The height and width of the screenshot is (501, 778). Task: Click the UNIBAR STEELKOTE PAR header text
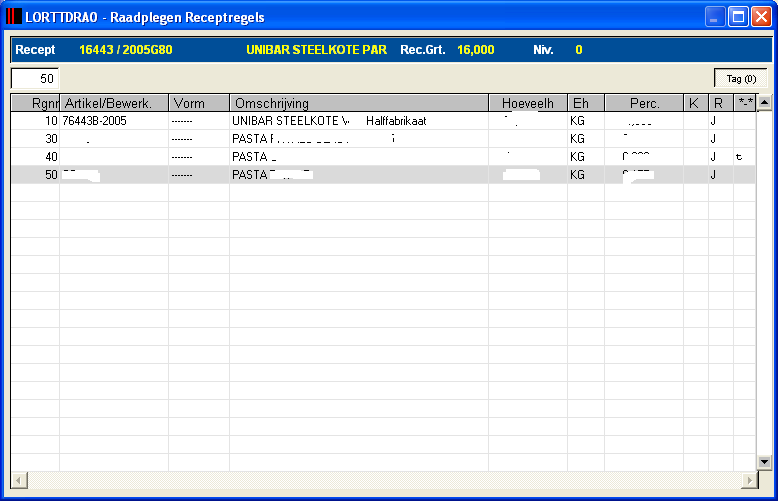[x=317, y=50]
